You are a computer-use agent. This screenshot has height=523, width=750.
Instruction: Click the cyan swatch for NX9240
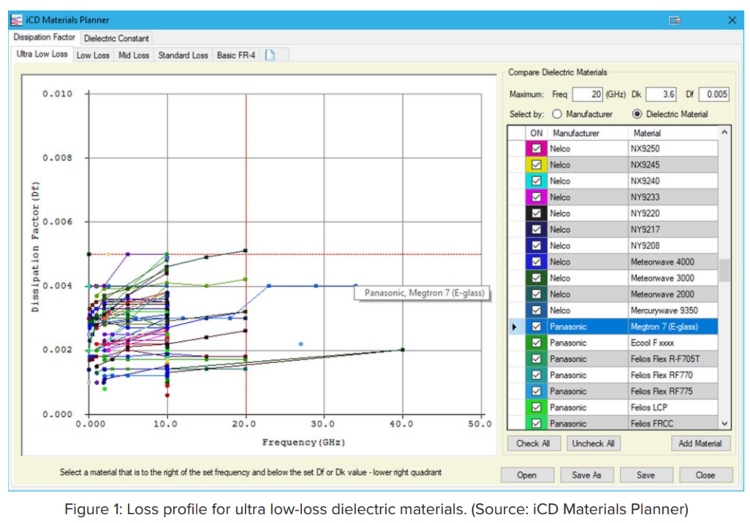click(x=536, y=181)
